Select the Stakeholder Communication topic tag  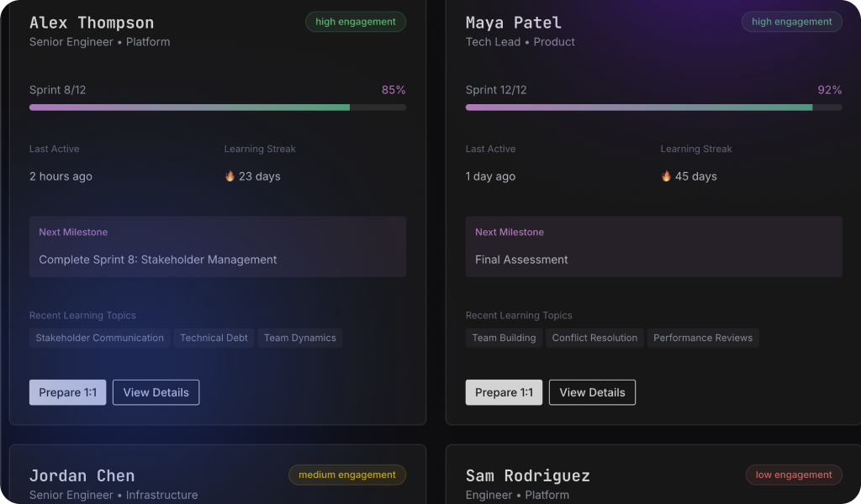(x=99, y=338)
